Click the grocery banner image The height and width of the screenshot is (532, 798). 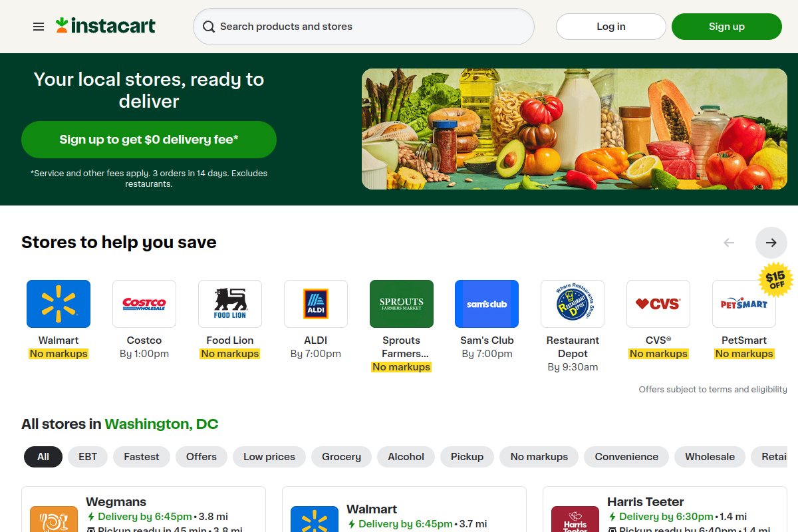[x=575, y=129]
